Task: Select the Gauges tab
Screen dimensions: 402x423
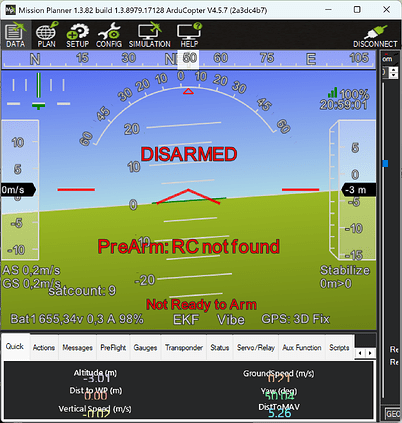Action: click(145, 348)
